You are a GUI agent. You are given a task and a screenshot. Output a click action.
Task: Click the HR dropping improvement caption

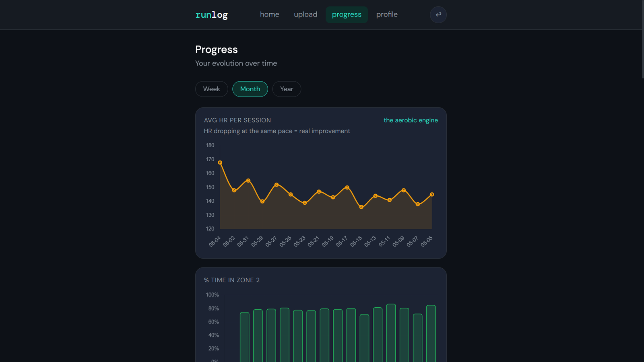pos(277,131)
